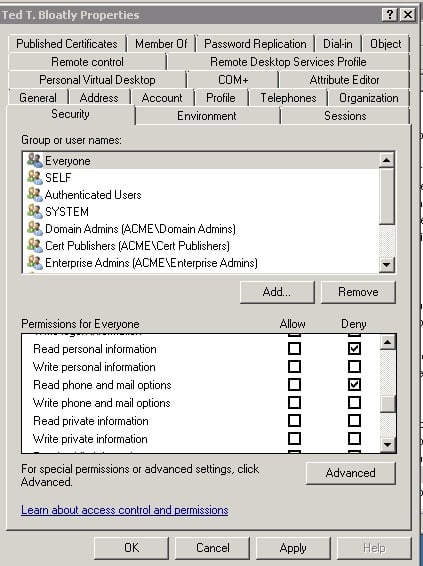
Task: Select the Enterprise Admins group icon
Action: 35,262
